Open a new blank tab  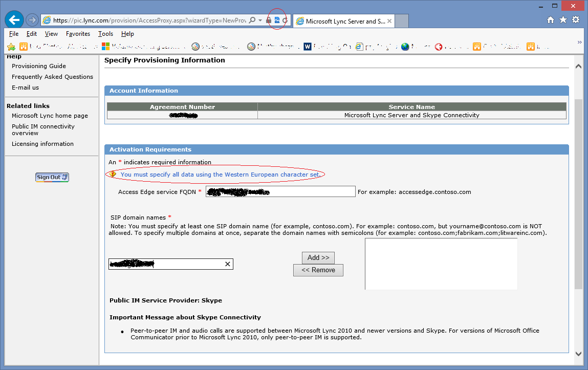402,21
